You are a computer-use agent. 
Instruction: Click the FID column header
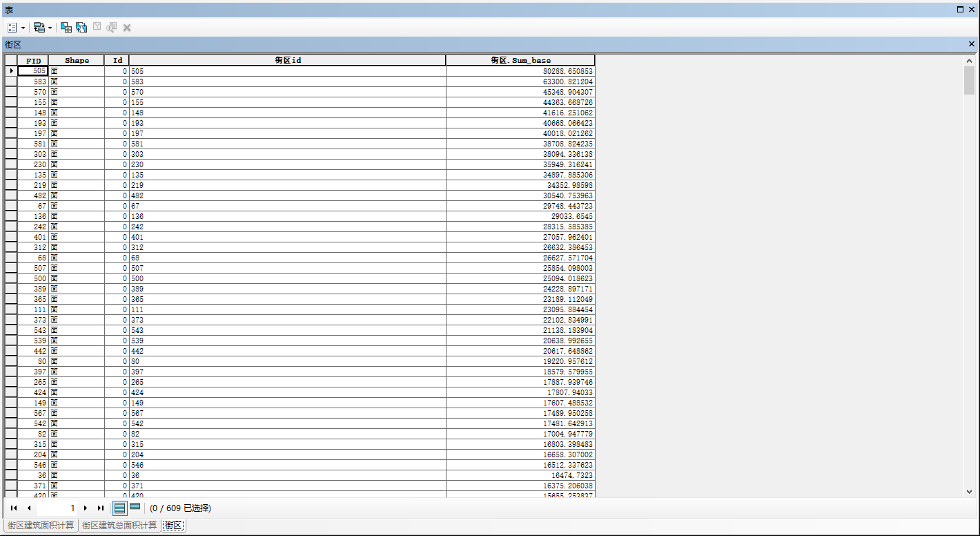click(33, 60)
